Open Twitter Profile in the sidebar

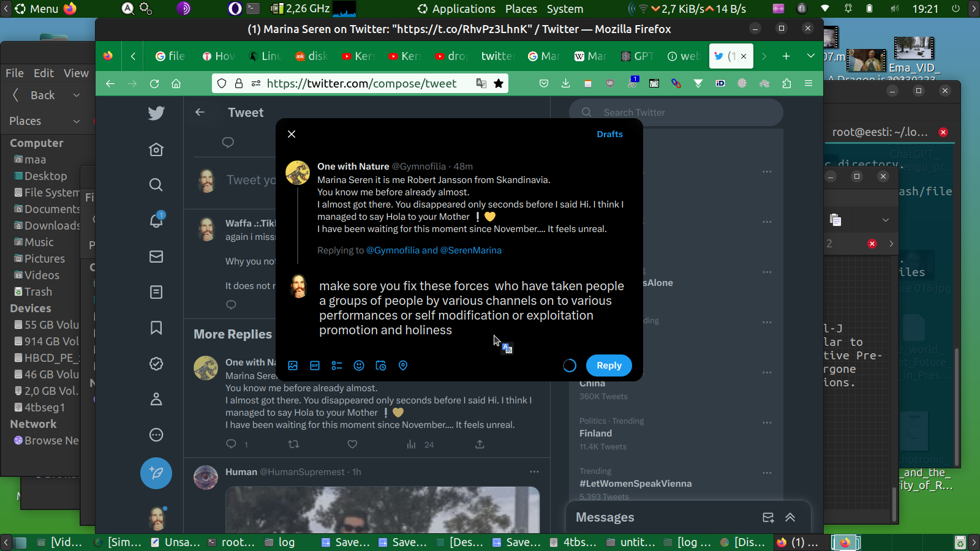click(x=156, y=399)
